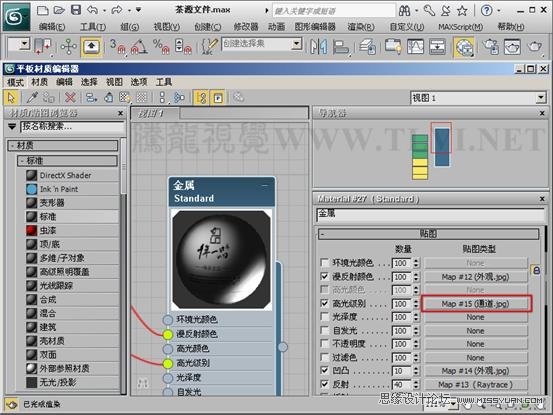Viewport: 553px width, 415px height.
Task: Open Edit Named Selection Sets icon
Action: point(209,47)
